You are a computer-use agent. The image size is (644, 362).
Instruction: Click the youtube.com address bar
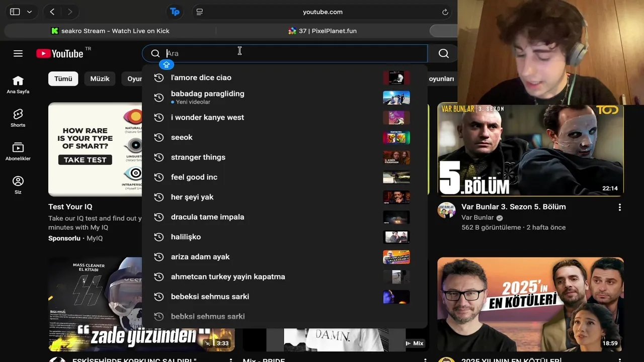(323, 12)
